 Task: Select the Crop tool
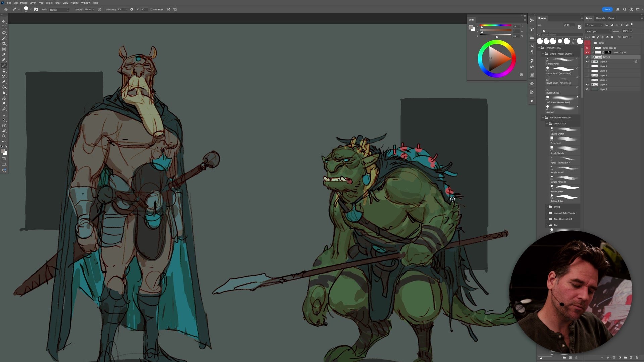[x=4, y=44]
